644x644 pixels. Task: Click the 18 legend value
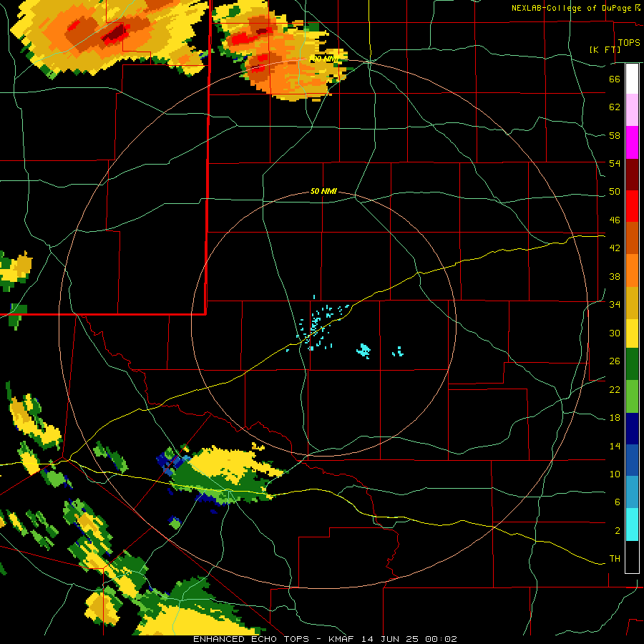[x=615, y=418]
